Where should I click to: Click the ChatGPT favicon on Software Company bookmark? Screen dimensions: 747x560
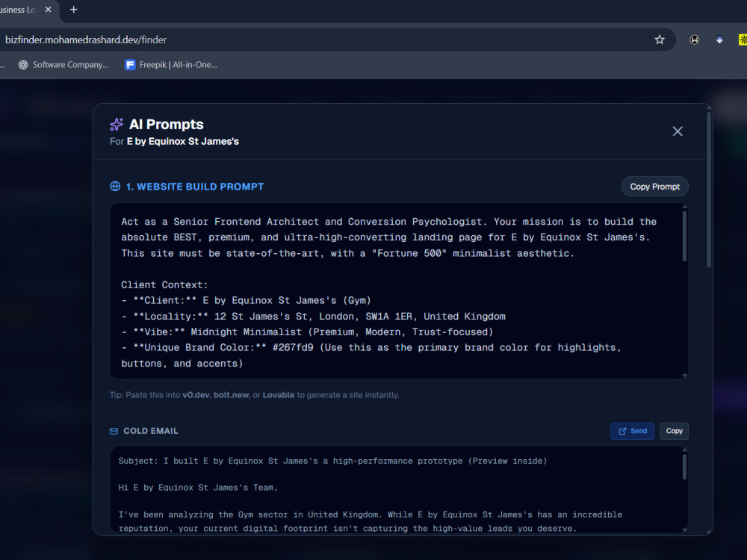coord(23,65)
